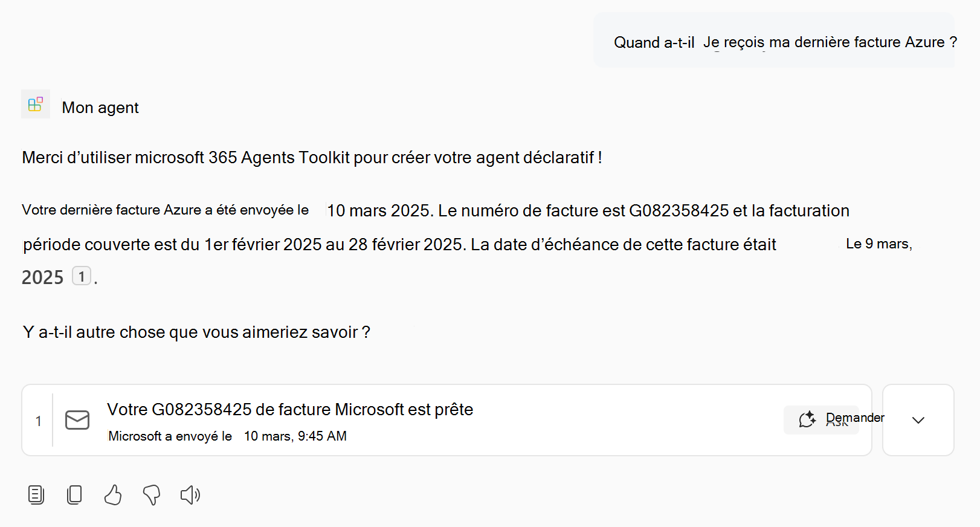Click the read-aloud speaker icon
Image resolution: width=980 pixels, height=527 pixels.
coord(189,495)
